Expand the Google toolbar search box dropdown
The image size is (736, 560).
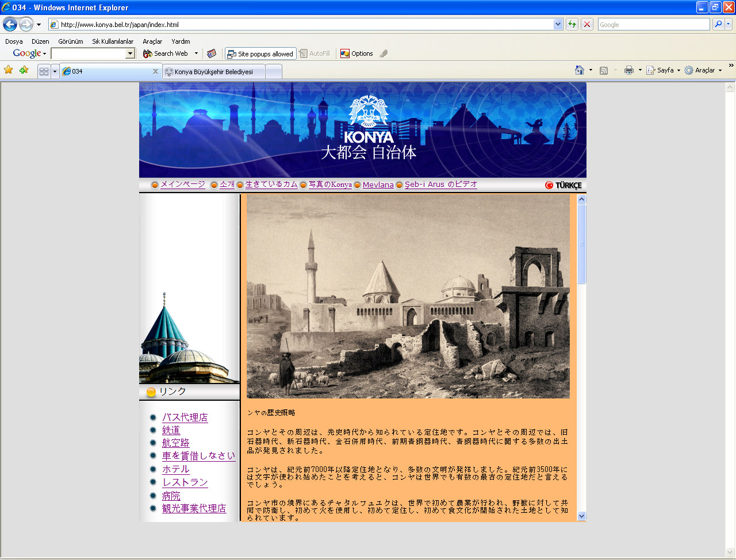point(130,53)
